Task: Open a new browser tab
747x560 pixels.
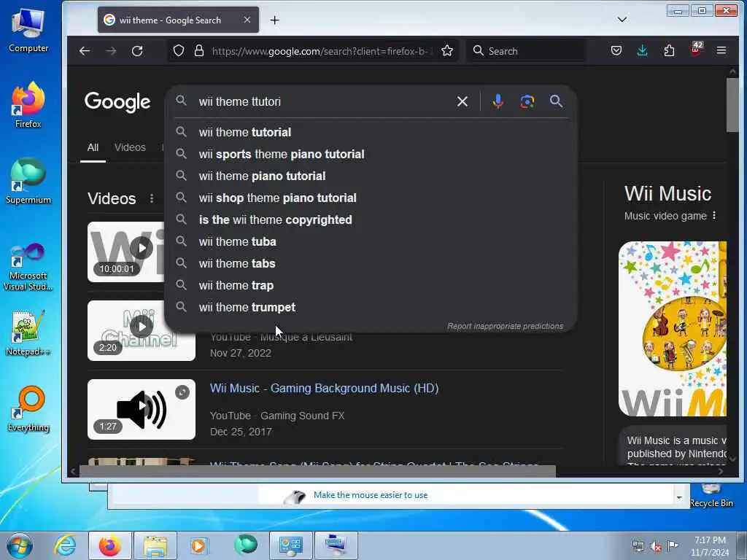Action: (274, 20)
